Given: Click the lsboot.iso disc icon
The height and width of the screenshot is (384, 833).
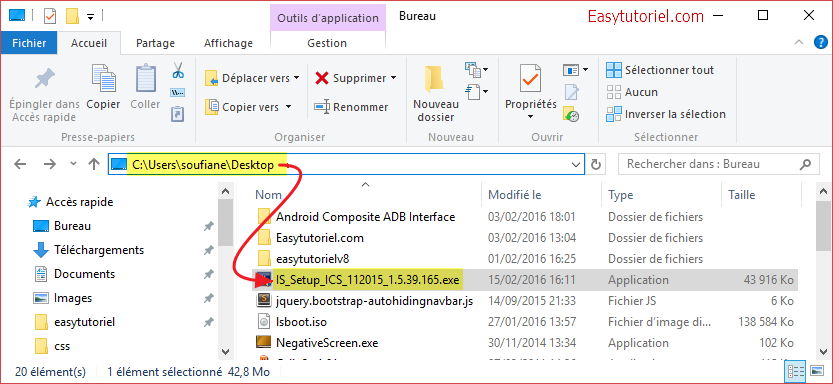Looking at the screenshot, I should [264, 322].
